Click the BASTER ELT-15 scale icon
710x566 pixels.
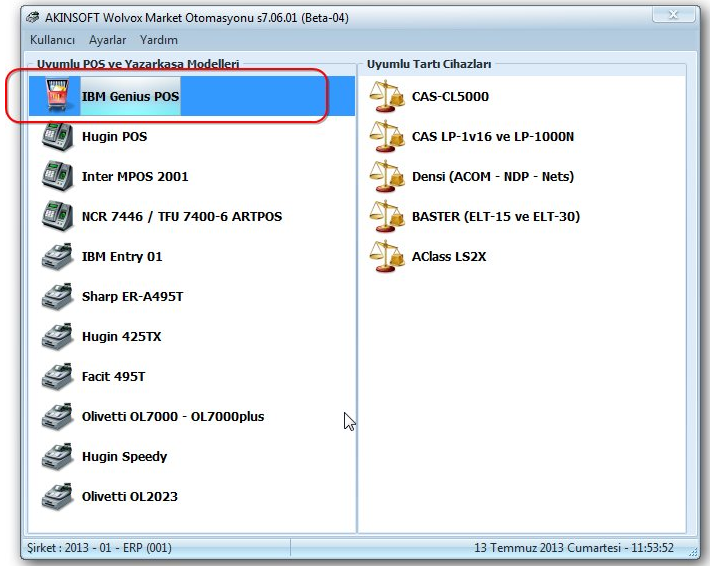pyautogui.click(x=387, y=216)
